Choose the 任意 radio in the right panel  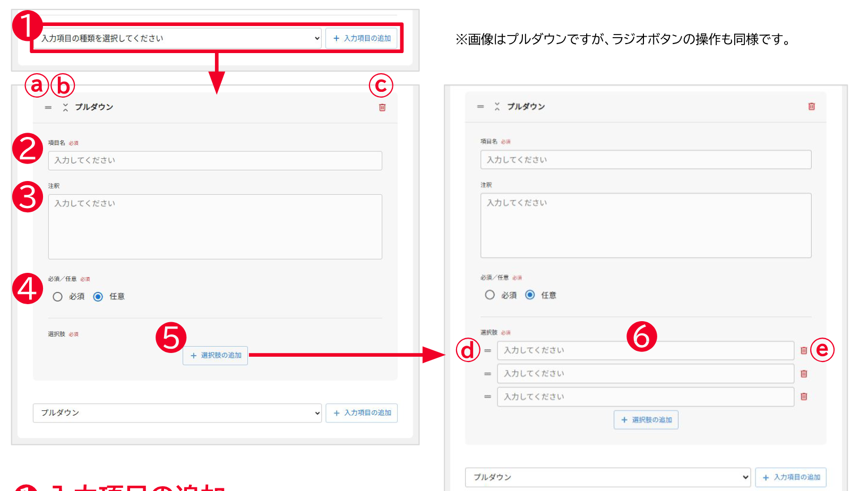[x=530, y=295]
